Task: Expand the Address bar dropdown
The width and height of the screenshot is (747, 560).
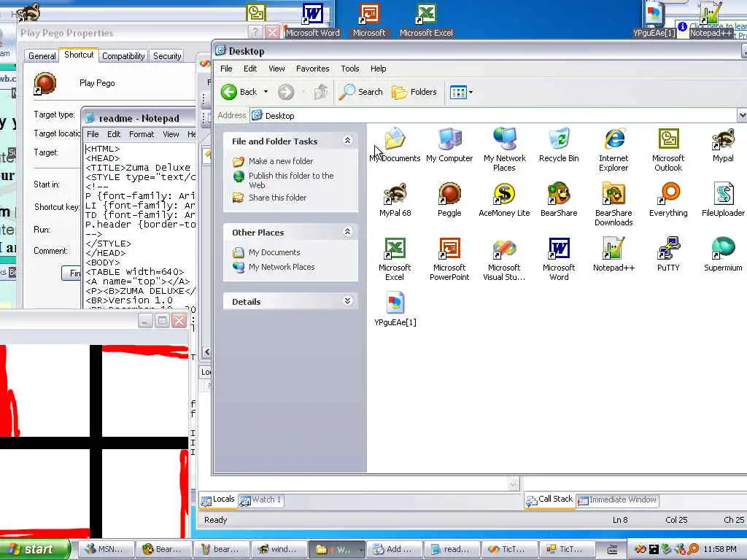Action: point(742,115)
